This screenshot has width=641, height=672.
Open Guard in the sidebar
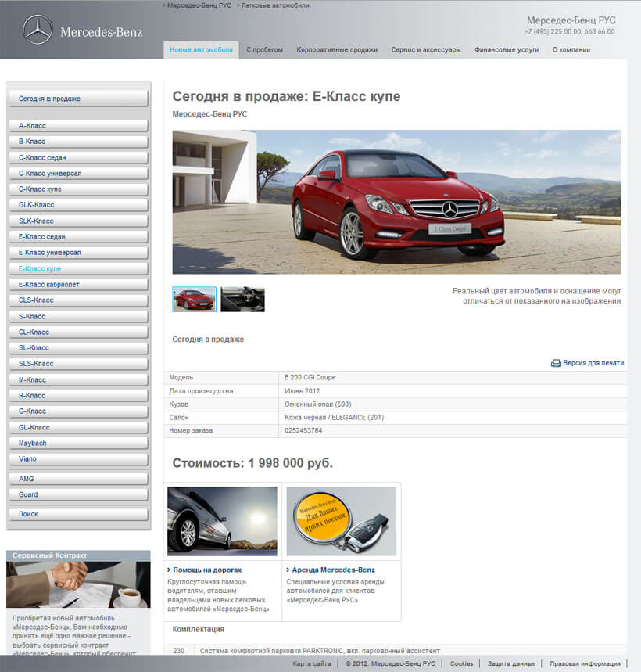(78, 494)
